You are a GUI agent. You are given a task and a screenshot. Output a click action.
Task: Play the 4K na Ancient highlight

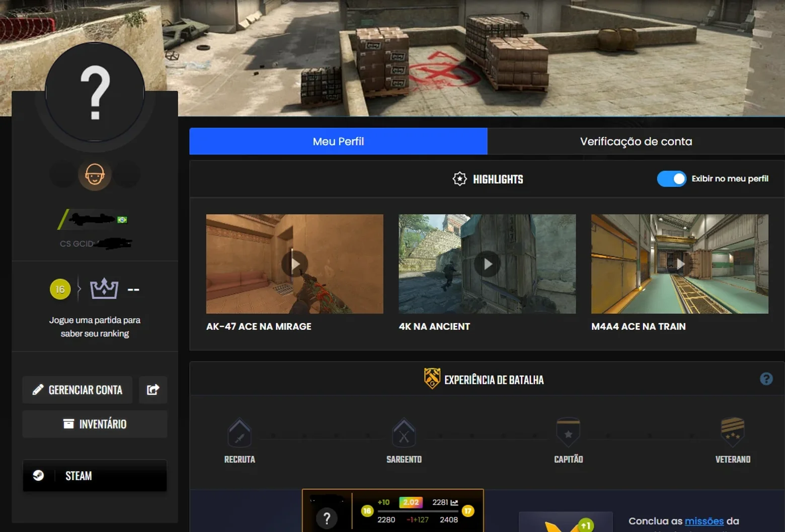[x=487, y=264]
